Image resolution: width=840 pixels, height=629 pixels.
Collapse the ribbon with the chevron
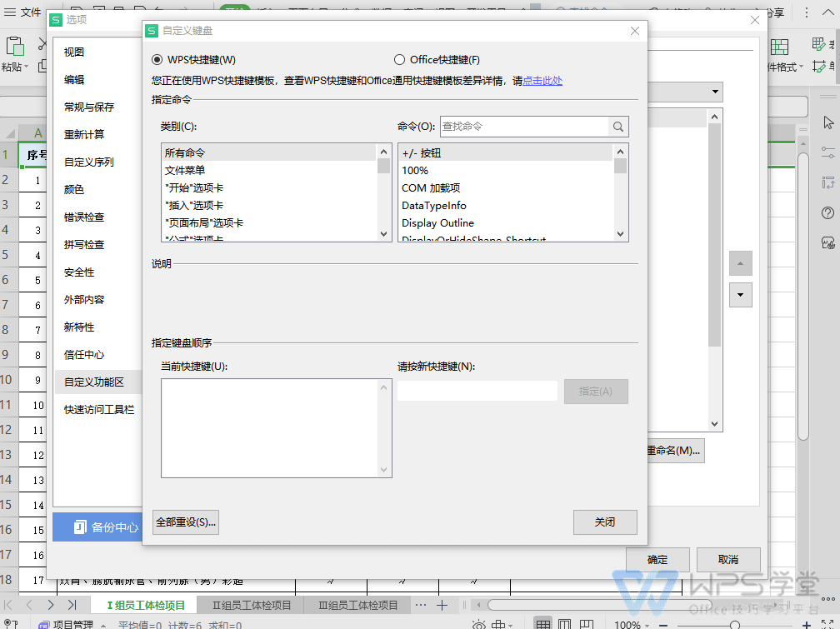tap(827, 12)
